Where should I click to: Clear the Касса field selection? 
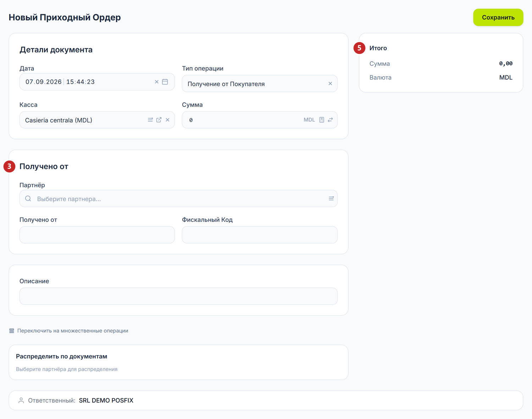pyautogui.click(x=167, y=120)
